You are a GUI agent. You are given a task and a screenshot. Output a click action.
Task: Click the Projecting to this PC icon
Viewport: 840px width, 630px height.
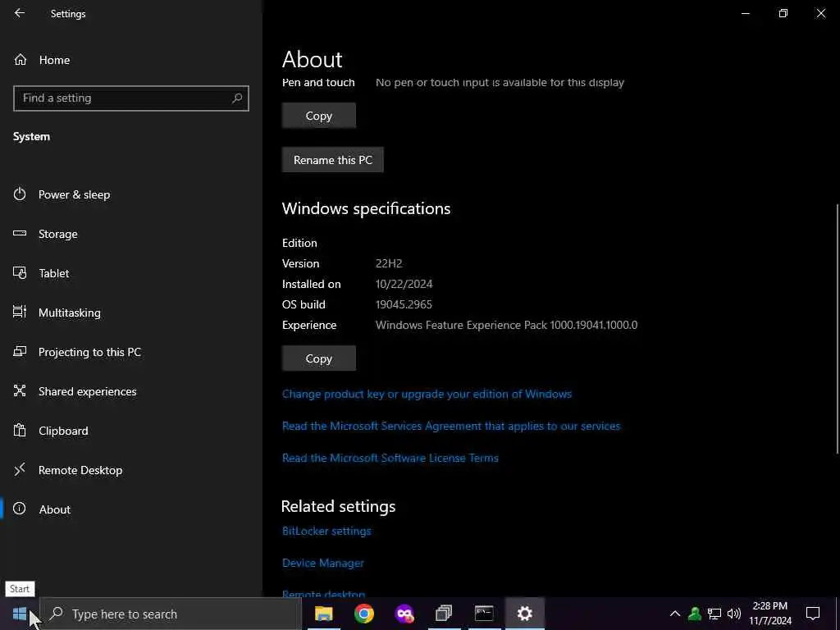click(x=20, y=351)
